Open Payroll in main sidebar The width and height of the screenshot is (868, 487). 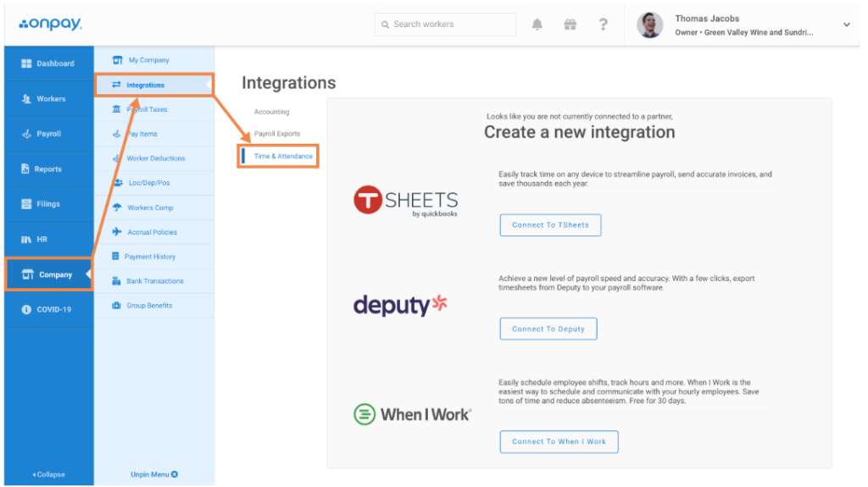(x=48, y=134)
